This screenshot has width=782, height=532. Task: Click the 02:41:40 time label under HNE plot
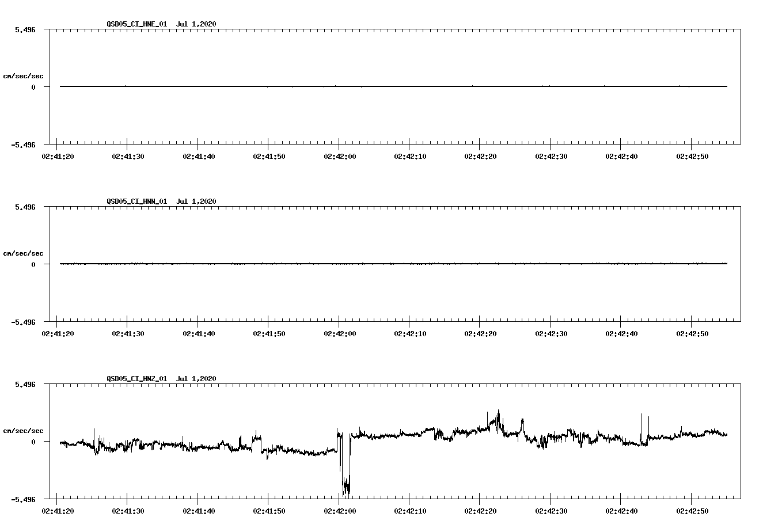[199, 156]
